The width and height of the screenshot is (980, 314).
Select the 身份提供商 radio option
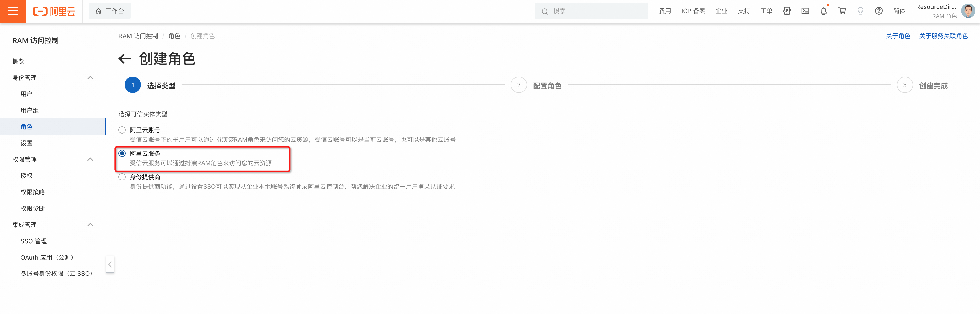click(x=122, y=177)
